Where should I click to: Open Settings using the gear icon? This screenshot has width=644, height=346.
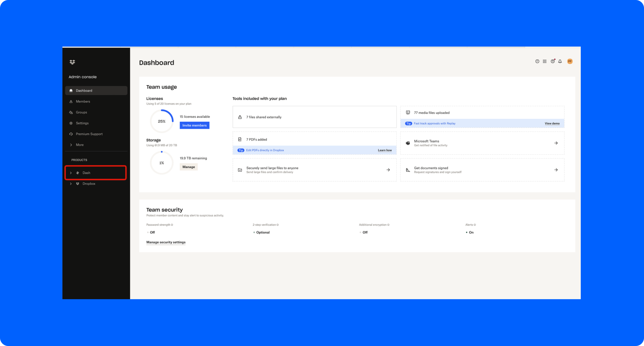pos(71,123)
